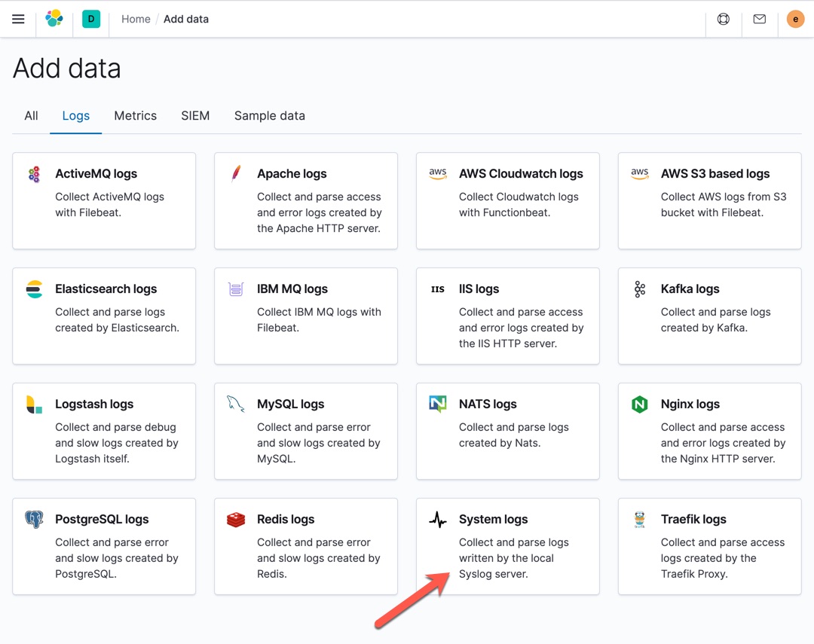Switch to the All tab
Screen dimensions: 814x644
(31, 116)
